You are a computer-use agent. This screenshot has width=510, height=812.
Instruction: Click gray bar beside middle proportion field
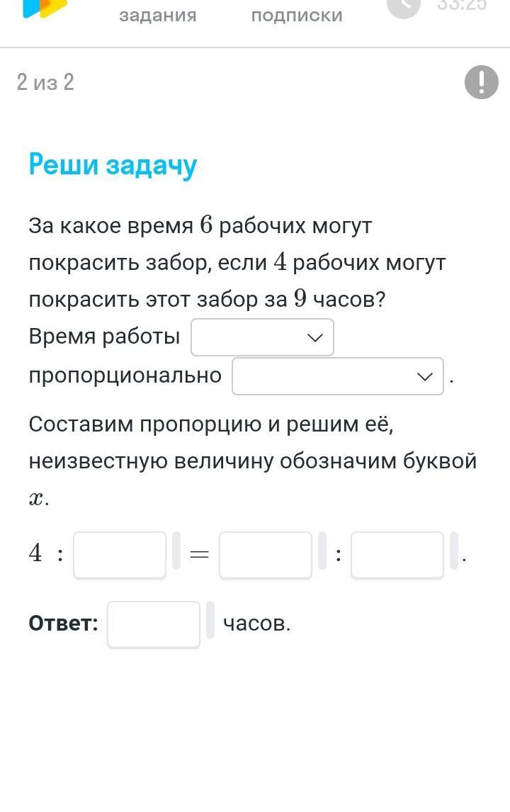pos(322,551)
